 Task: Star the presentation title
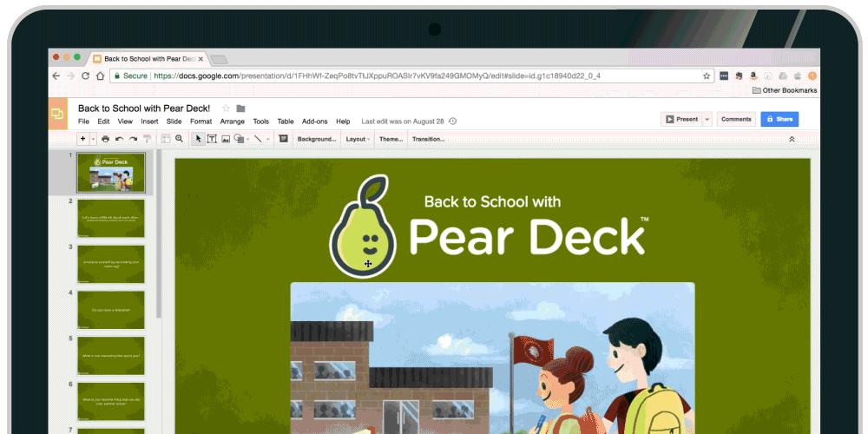[x=226, y=108]
